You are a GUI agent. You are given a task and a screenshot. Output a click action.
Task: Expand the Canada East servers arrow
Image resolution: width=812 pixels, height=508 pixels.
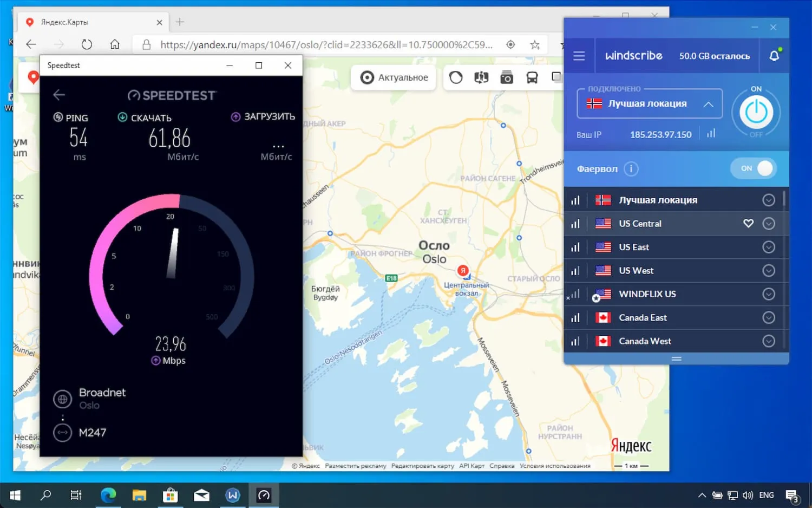coord(769,317)
